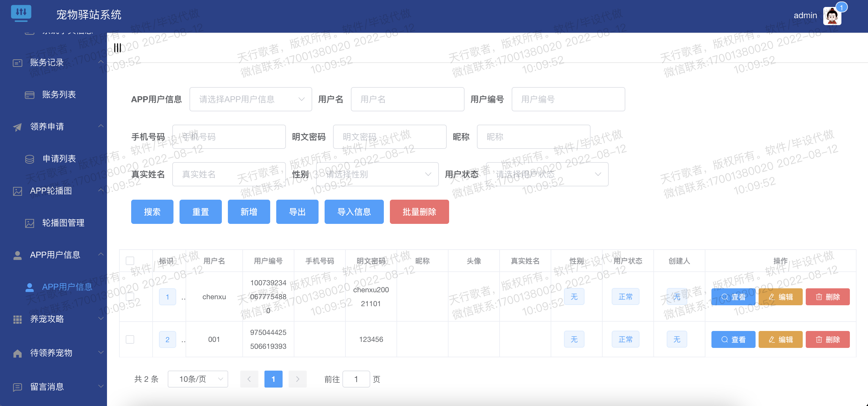868x406 pixels.
Task: Check the select-all checkbox in table header
Action: pos(130,260)
